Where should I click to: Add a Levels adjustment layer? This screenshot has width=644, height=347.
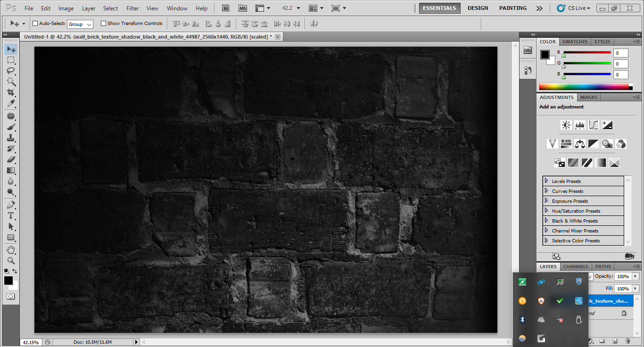pos(580,125)
